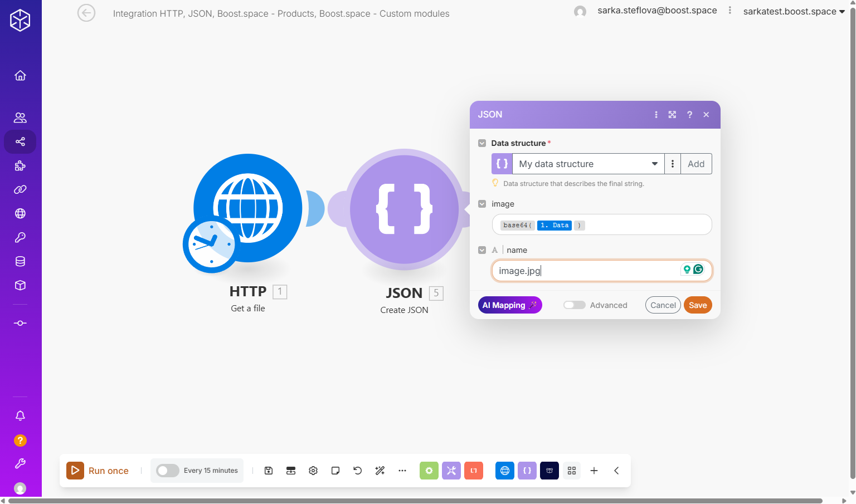Open the keys icon in sidebar
The height and width of the screenshot is (504, 856).
click(x=20, y=237)
